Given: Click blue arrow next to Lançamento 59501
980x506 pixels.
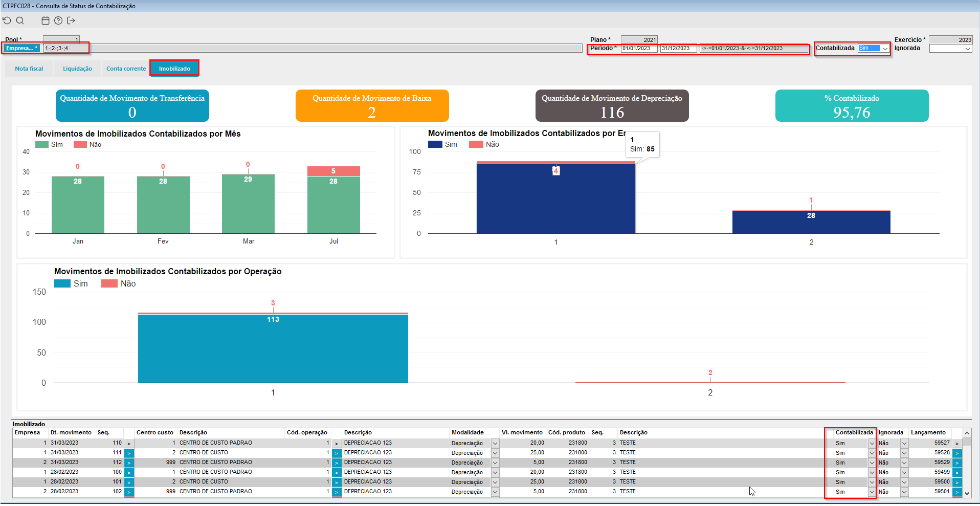Looking at the screenshot, I should (x=957, y=492).
